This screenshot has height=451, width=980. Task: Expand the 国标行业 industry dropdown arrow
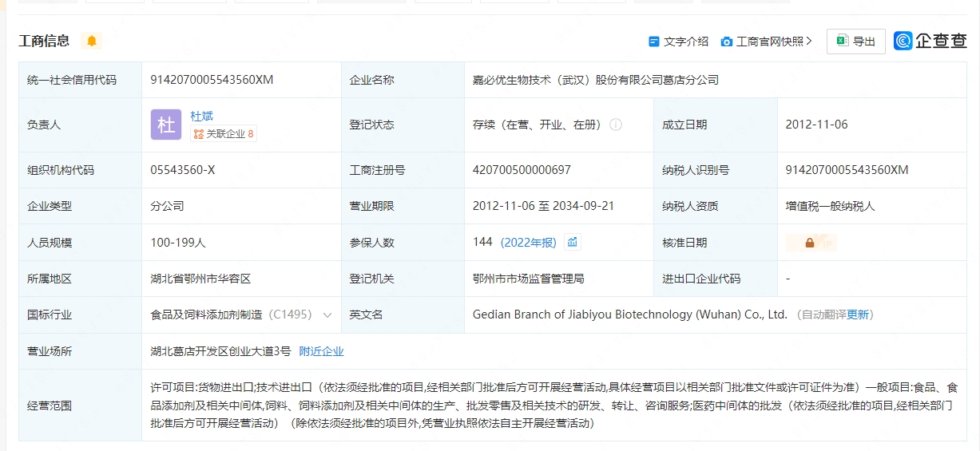point(327,315)
